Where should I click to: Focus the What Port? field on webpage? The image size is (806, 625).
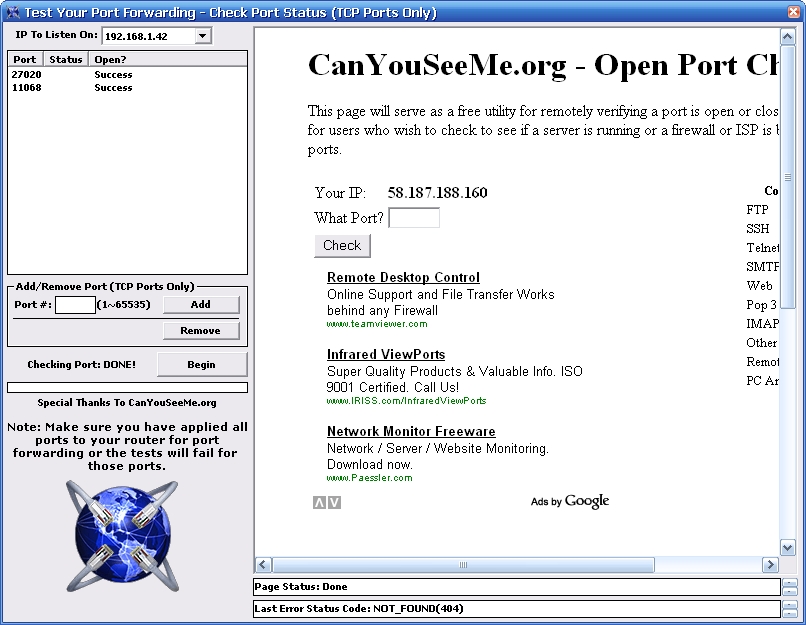pyautogui.click(x=414, y=218)
